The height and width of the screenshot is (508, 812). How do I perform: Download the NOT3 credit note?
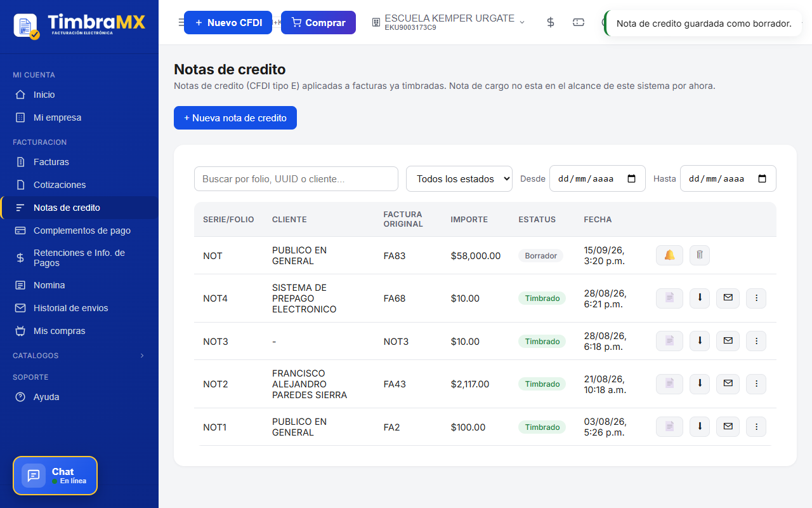(700, 341)
